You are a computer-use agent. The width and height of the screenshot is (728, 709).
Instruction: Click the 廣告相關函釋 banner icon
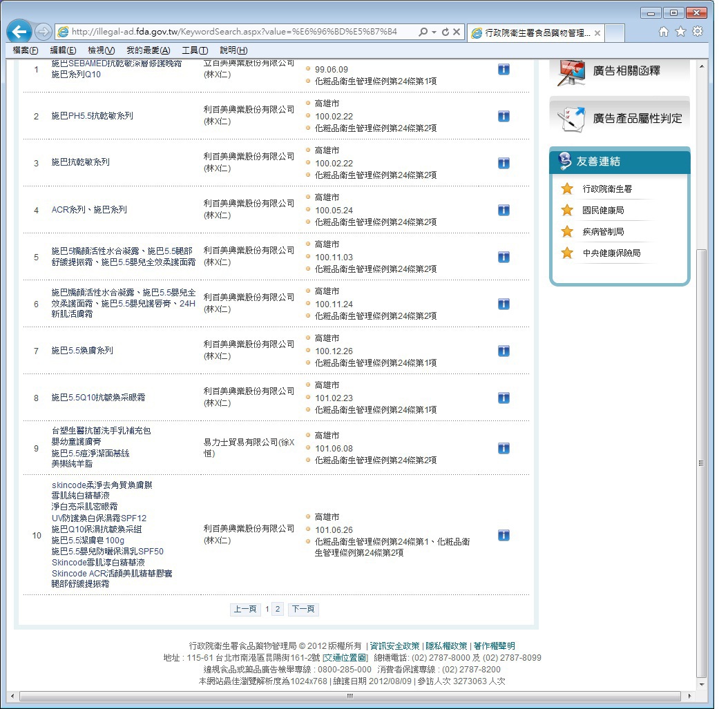coord(571,72)
